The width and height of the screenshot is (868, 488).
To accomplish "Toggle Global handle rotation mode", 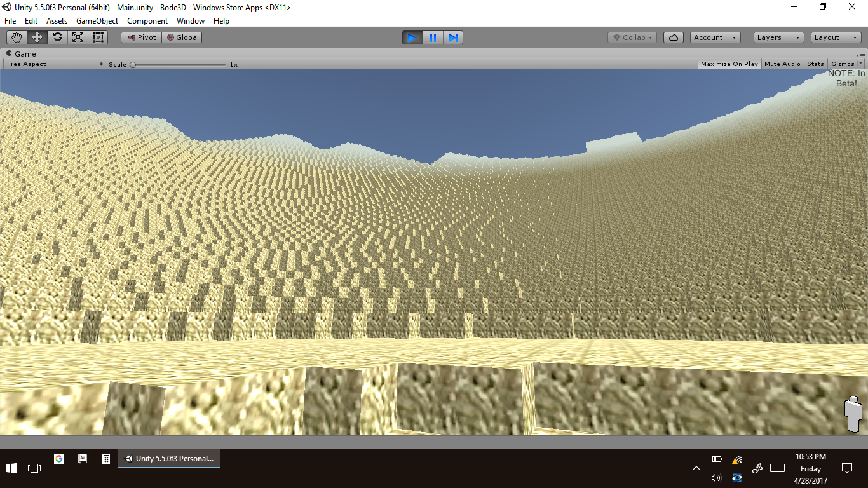I will 182,37.
